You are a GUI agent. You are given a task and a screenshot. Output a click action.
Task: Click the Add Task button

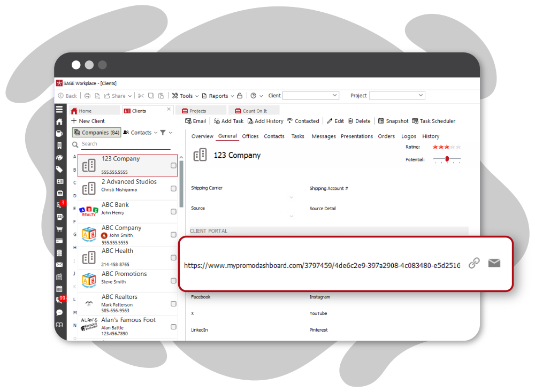coord(228,121)
